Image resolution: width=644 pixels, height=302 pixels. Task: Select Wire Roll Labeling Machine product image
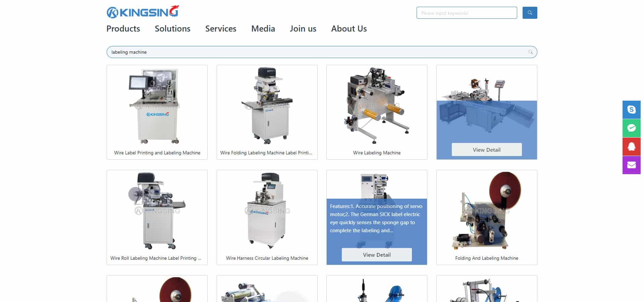tap(157, 211)
